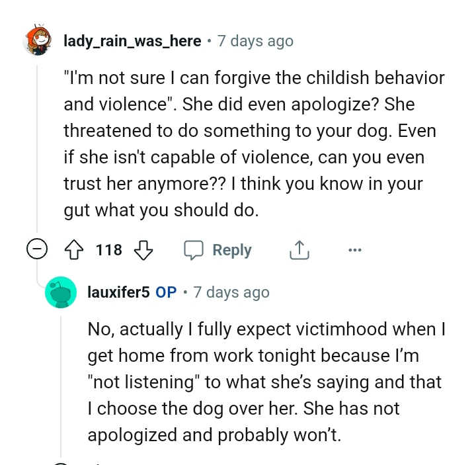Upvote lady_rain_was_here's comment
Screen dimensions: 476x465
coord(75,250)
